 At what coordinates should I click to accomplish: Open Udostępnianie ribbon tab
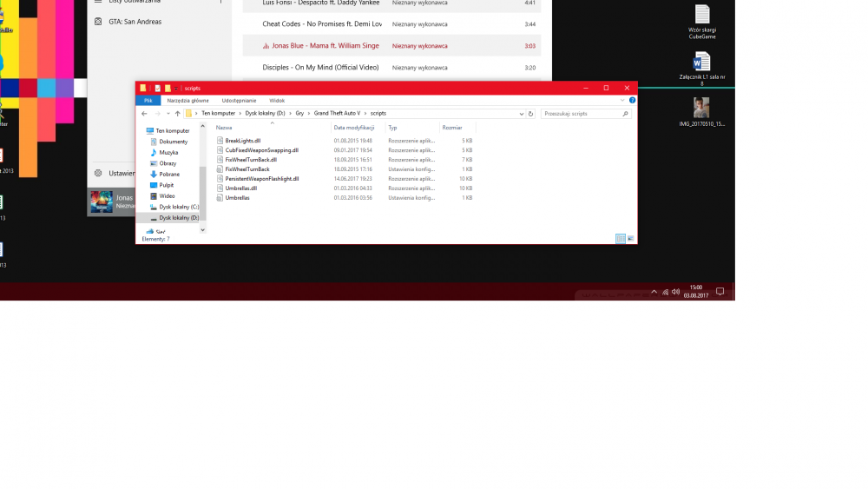(239, 101)
